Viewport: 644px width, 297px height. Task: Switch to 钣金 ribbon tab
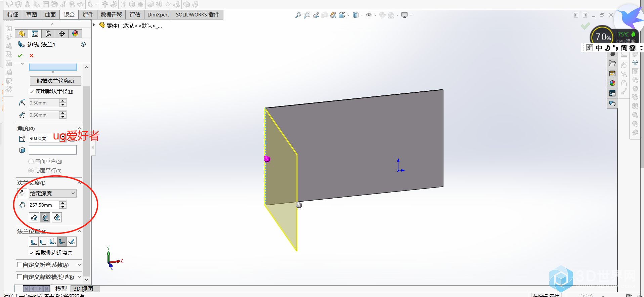[69, 15]
